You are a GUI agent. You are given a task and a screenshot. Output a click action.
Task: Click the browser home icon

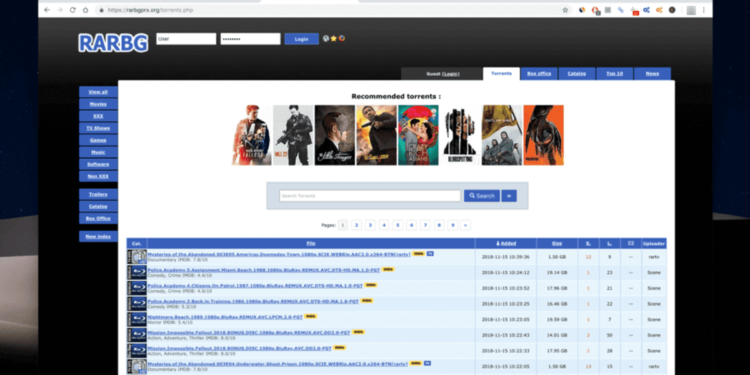(86, 10)
